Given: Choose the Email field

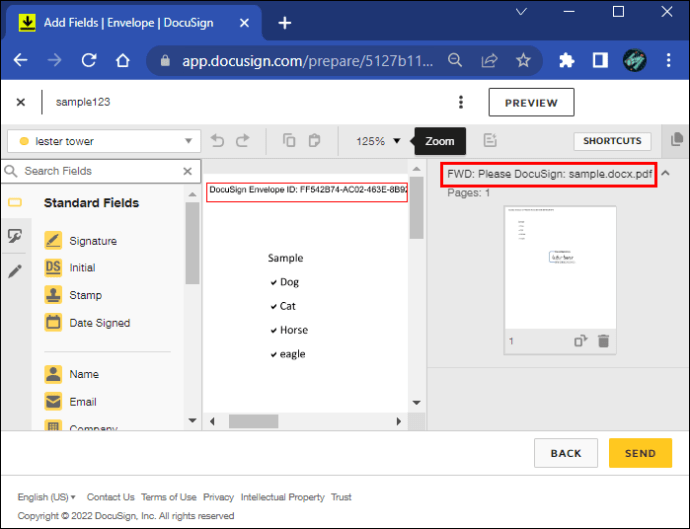Looking at the screenshot, I should tap(71, 402).
